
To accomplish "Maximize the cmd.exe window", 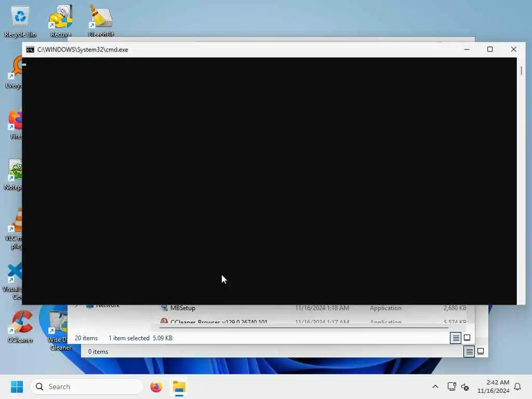I will 490,49.
